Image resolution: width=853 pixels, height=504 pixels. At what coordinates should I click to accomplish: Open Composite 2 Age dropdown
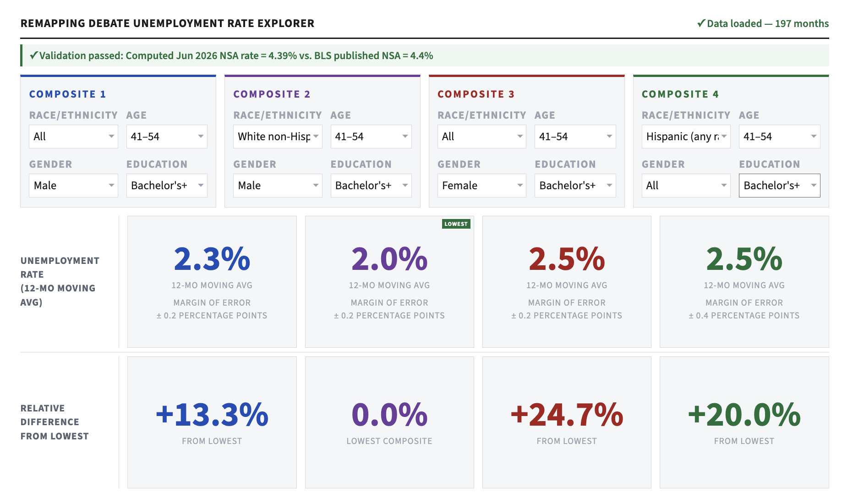[371, 137]
